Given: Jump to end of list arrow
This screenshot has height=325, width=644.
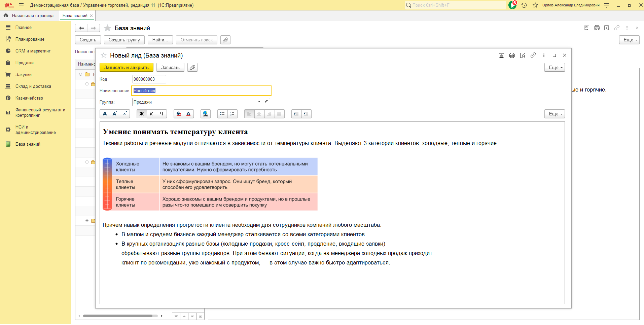Looking at the screenshot, I should click(200, 316).
